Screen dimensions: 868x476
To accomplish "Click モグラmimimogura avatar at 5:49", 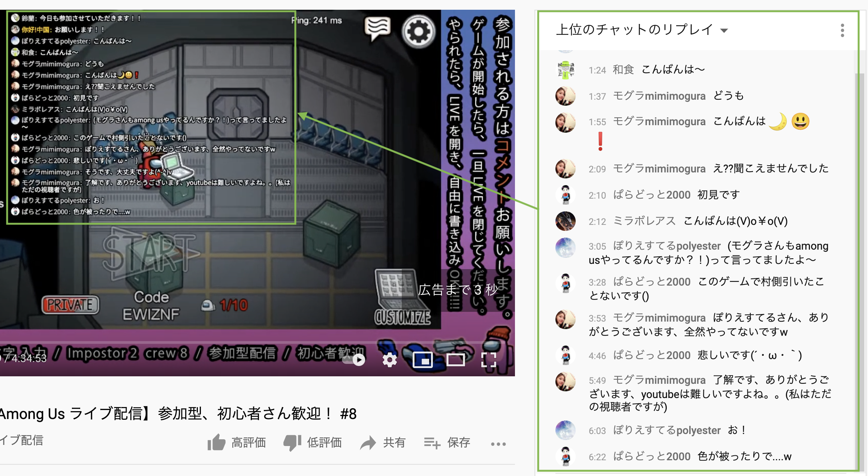I will pos(566,382).
